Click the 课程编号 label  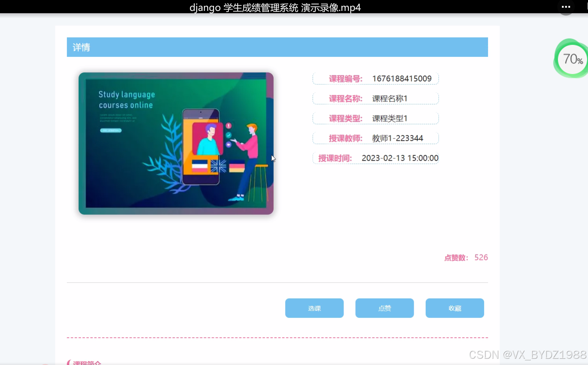[x=346, y=79]
